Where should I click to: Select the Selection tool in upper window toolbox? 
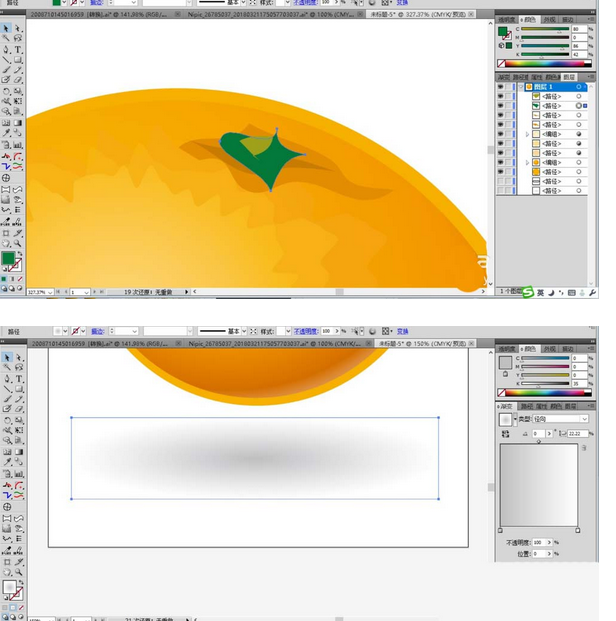(x=6, y=29)
